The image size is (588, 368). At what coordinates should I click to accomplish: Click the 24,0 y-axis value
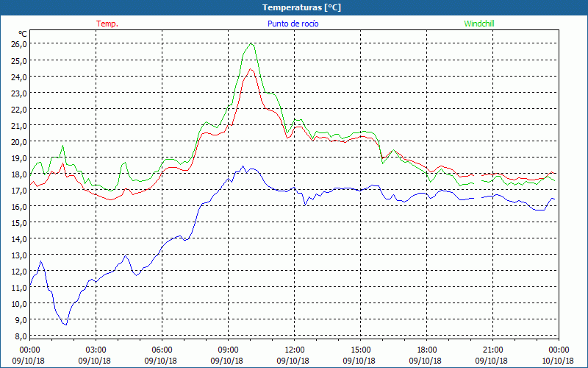(x=19, y=77)
